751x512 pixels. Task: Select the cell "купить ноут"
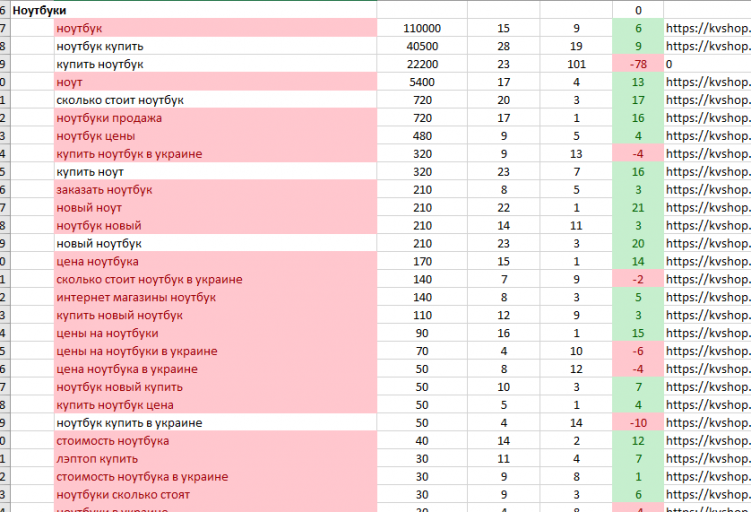(x=216, y=171)
